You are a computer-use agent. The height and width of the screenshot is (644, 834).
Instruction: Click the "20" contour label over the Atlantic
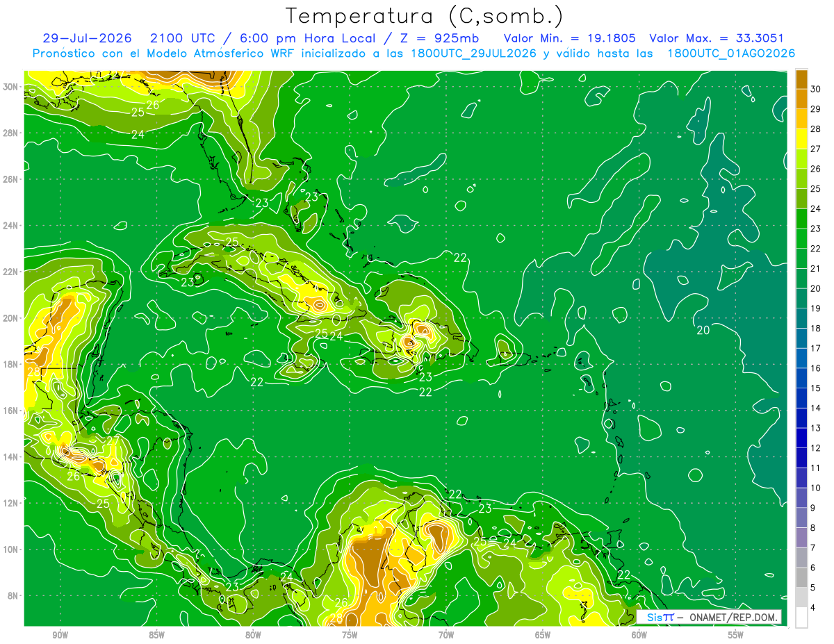tap(703, 331)
